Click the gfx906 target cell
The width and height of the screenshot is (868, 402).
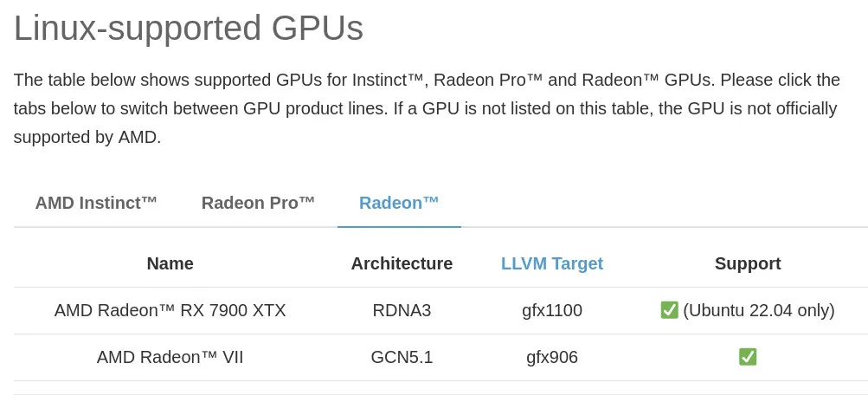pyautogui.click(x=552, y=357)
